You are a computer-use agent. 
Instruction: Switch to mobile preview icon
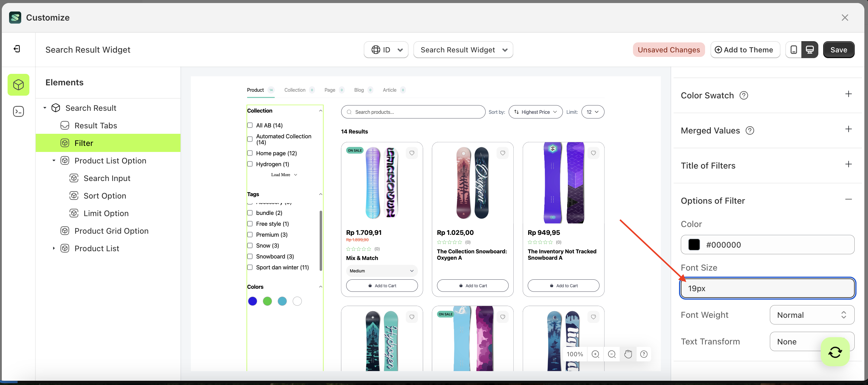click(794, 50)
